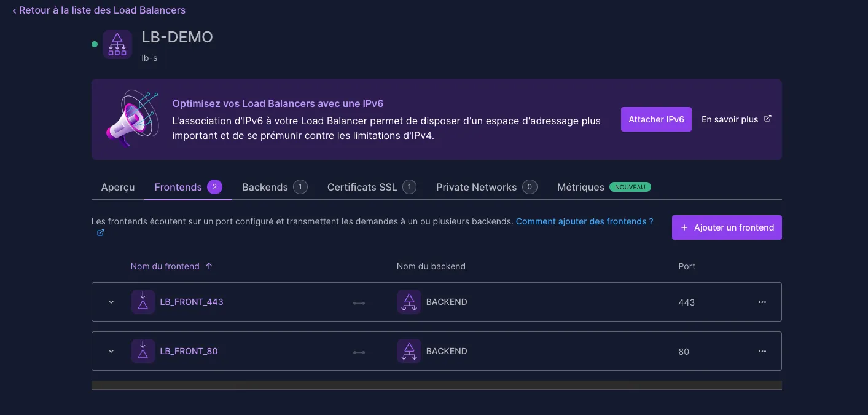Expand the LB_FRONT_443 row chevron
This screenshot has height=415, width=868.
click(111, 302)
